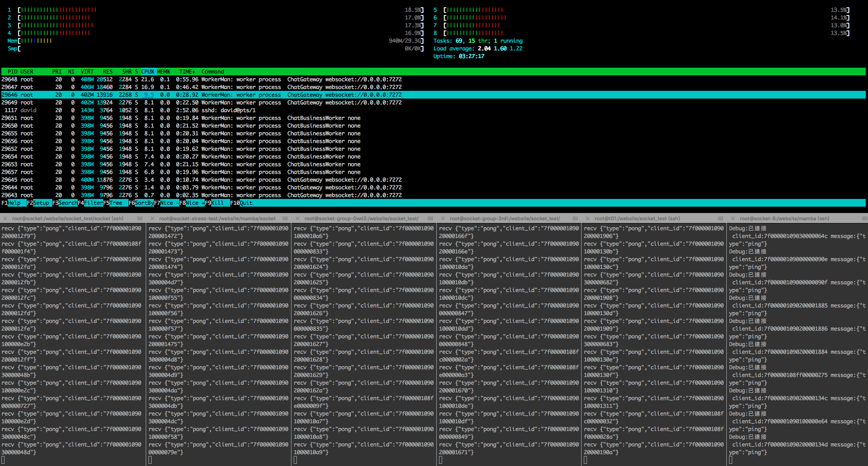Close the root@socket-stress-test pane
The image size is (868, 466).
pyautogui.click(x=152, y=218)
